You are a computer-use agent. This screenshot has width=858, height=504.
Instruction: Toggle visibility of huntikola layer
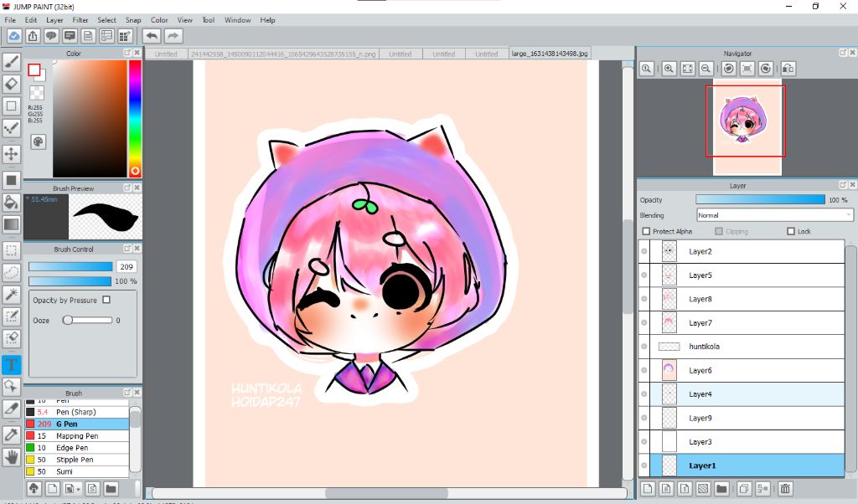pyautogui.click(x=644, y=347)
